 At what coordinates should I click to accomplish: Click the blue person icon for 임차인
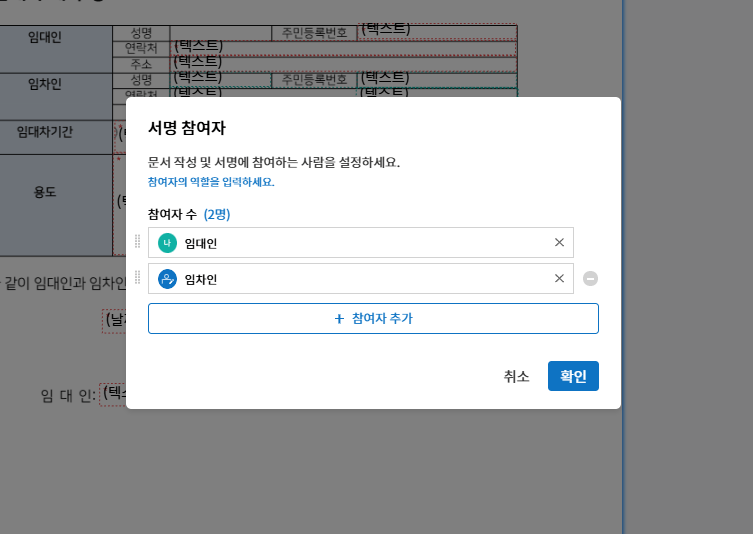click(x=167, y=279)
